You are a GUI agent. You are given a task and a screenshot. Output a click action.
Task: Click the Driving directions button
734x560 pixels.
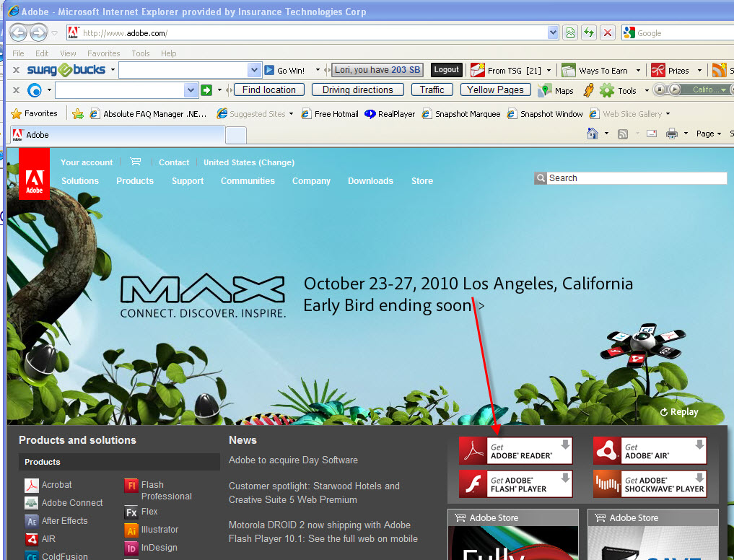[x=358, y=89]
